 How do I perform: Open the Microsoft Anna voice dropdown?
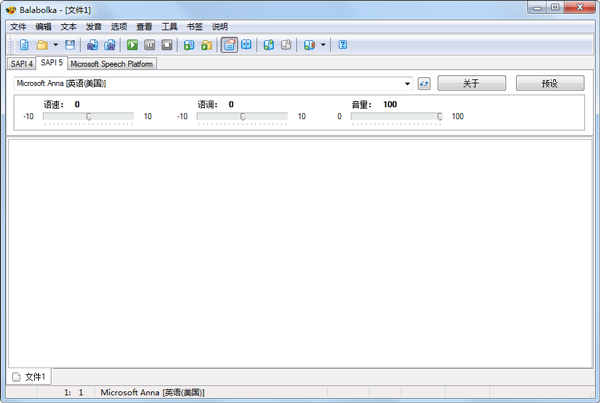[x=213, y=84]
